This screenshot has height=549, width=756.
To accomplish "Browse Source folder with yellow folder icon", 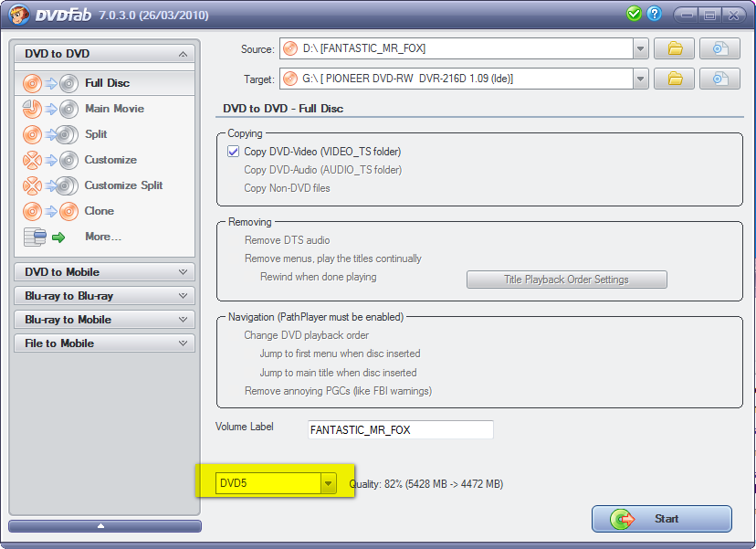I will pyautogui.click(x=674, y=48).
